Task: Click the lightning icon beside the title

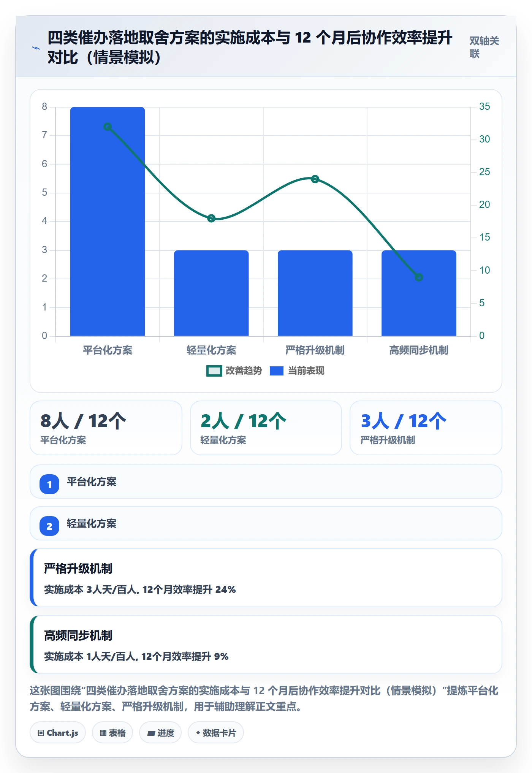Action: pyautogui.click(x=36, y=48)
